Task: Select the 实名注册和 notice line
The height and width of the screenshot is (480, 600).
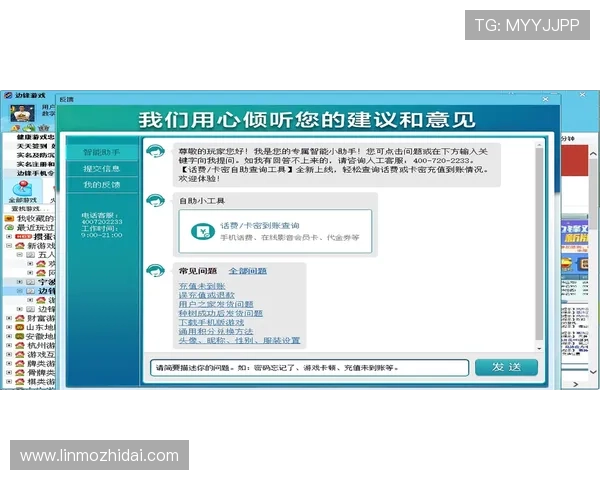Action: (36, 164)
